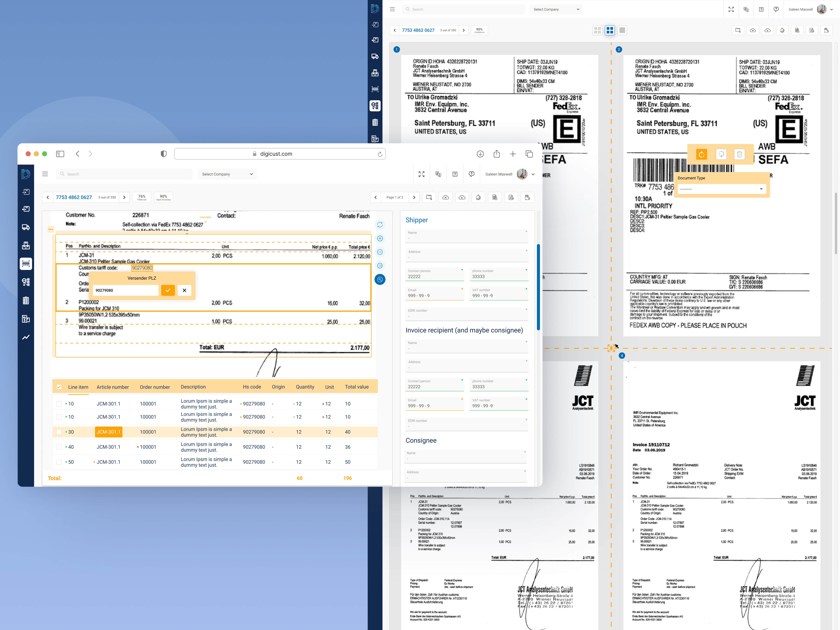This screenshot has height=630, width=840.
Task: Click the truck icon in front window sidebar
Action: coord(26,227)
